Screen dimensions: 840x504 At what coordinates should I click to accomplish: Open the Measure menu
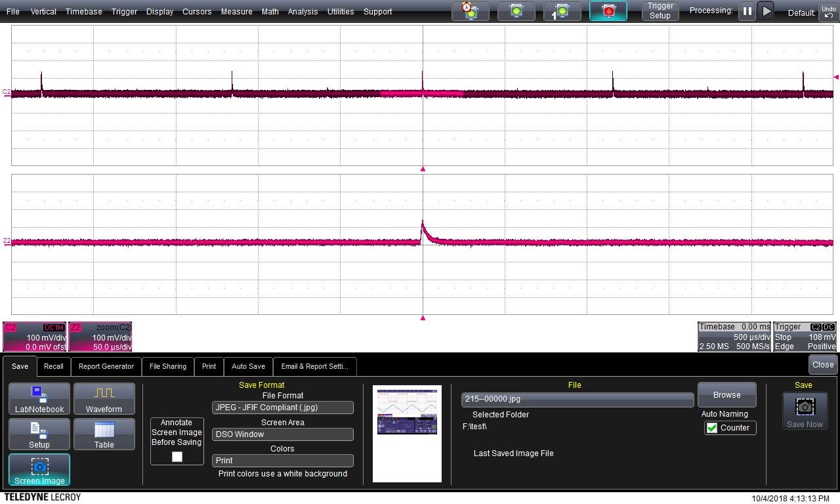(236, 12)
